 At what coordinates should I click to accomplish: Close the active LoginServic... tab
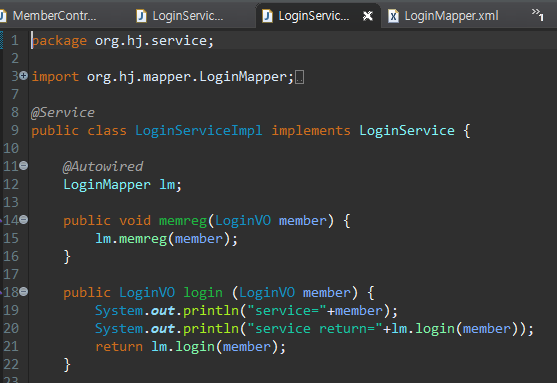(x=368, y=16)
